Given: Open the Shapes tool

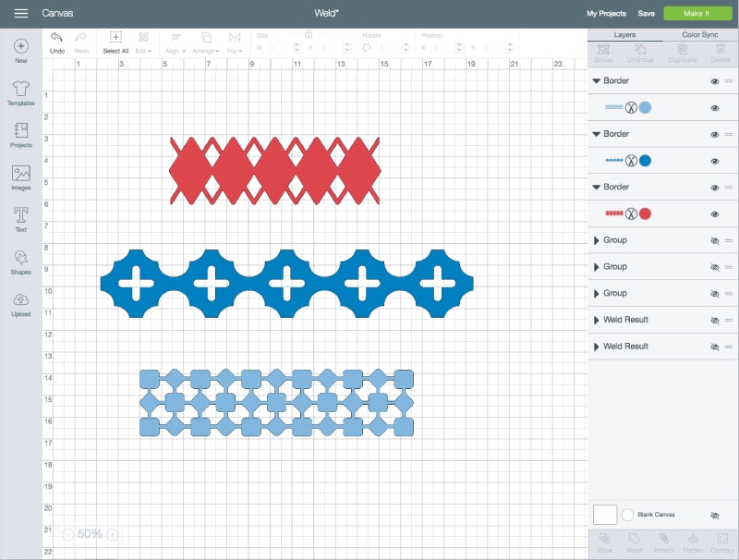Looking at the screenshot, I should pyautogui.click(x=20, y=261).
